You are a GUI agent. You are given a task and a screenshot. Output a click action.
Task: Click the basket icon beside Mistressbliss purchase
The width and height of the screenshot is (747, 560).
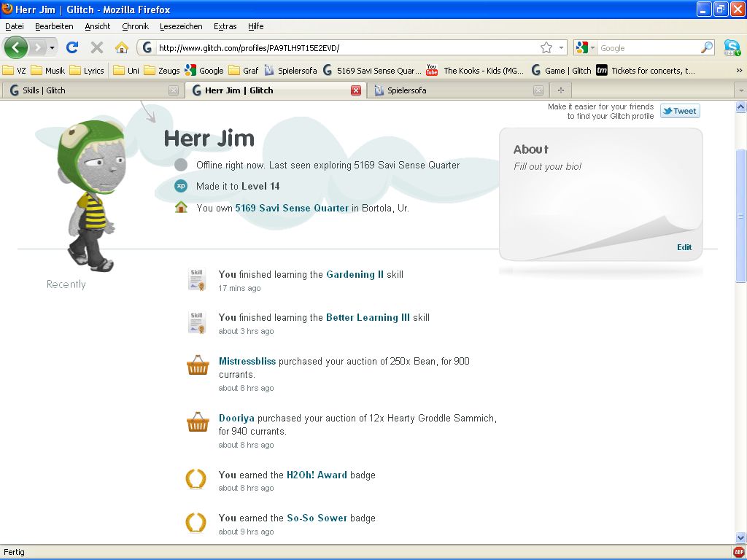click(198, 366)
